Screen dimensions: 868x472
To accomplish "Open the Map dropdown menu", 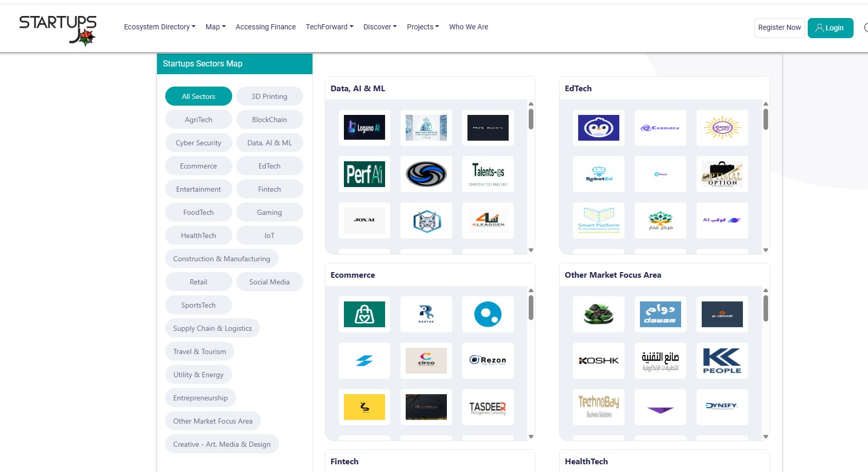I will [x=216, y=27].
